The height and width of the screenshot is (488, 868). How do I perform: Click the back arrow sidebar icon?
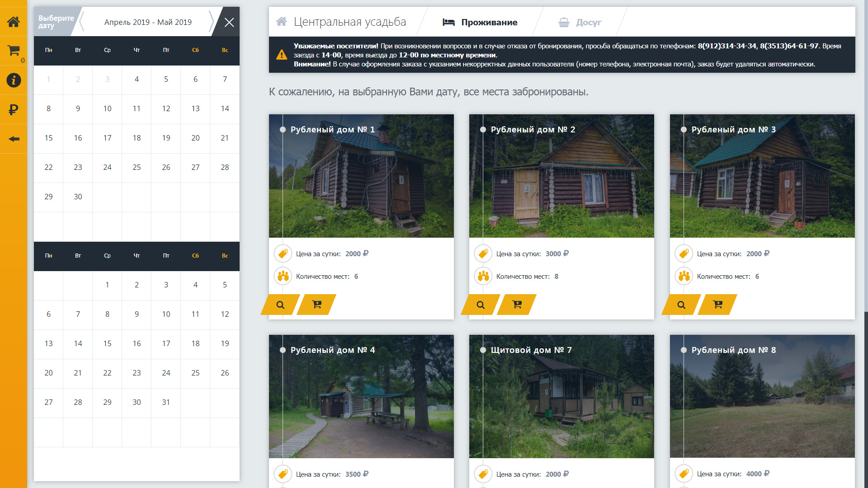point(14,139)
